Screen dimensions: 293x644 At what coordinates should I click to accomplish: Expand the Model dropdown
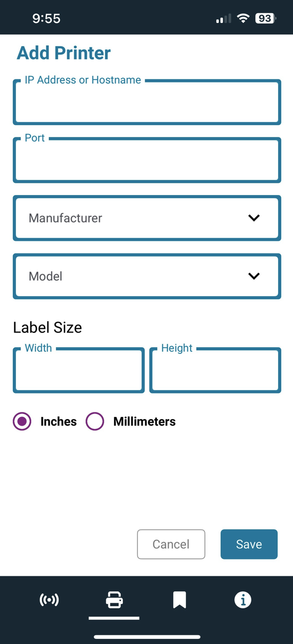147,276
